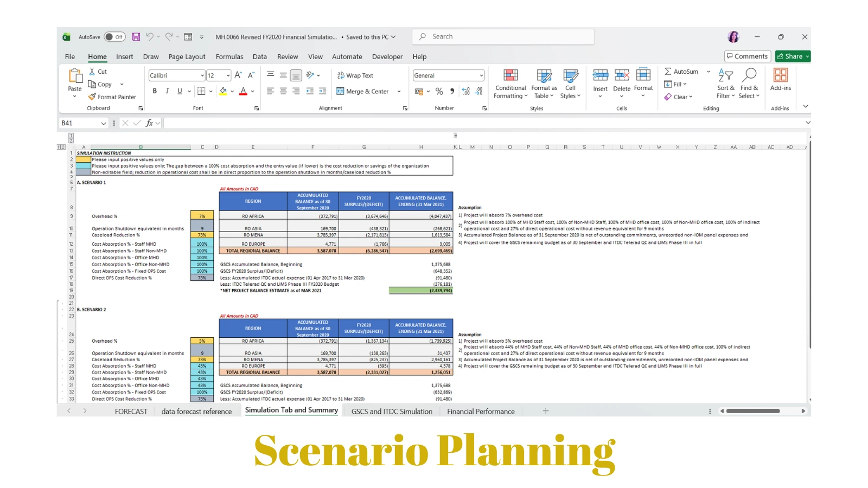Image resolution: width=868 pixels, height=488 pixels.
Task: Open Conditional Formatting
Action: [x=510, y=84]
